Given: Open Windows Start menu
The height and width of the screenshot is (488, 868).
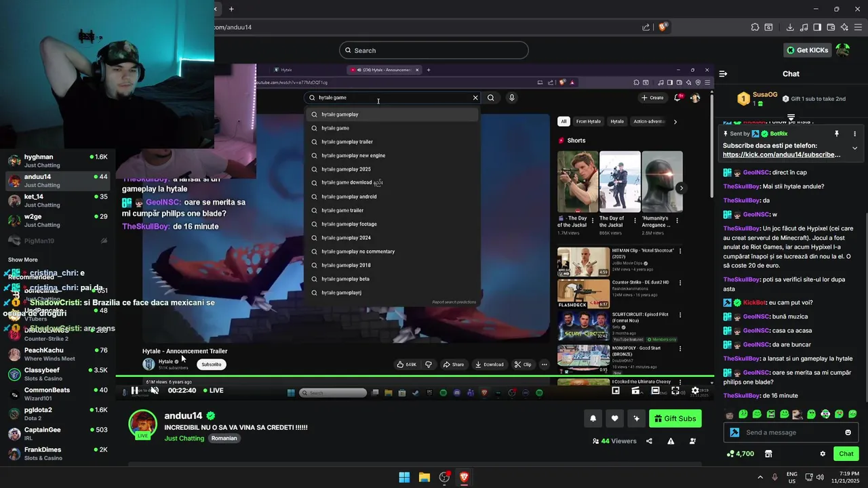Looking at the screenshot, I should pos(404,477).
